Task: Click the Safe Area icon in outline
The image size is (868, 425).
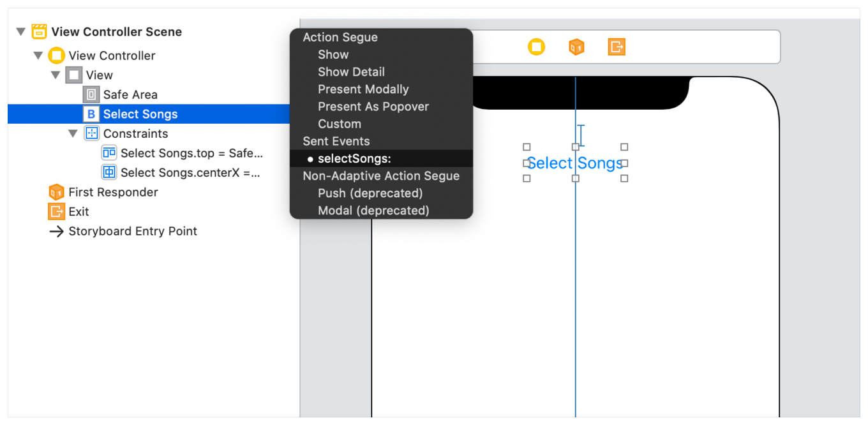Action: [x=91, y=94]
